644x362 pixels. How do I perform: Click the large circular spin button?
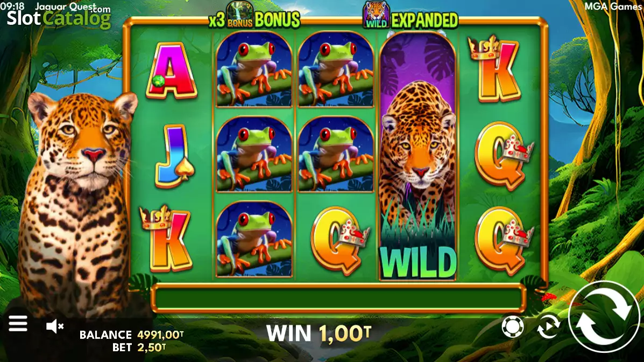click(604, 317)
